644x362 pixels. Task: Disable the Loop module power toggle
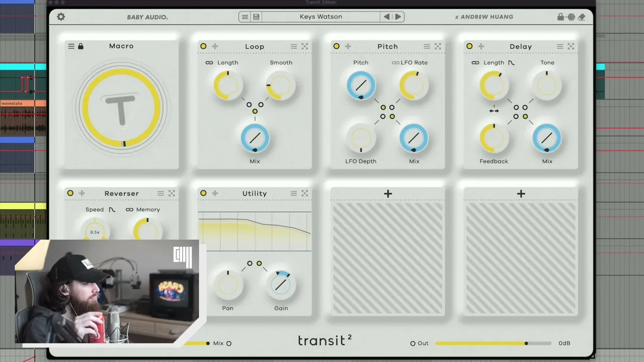[203, 46]
